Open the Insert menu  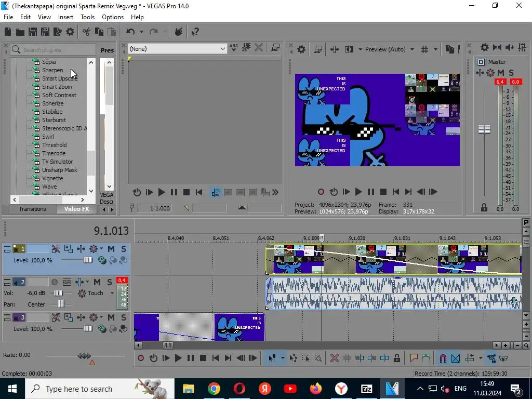tap(65, 17)
